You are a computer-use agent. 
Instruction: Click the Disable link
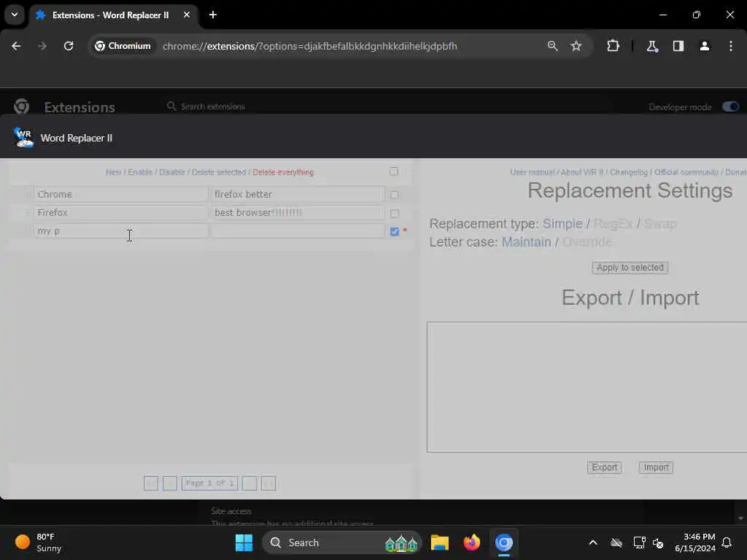tap(172, 172)
